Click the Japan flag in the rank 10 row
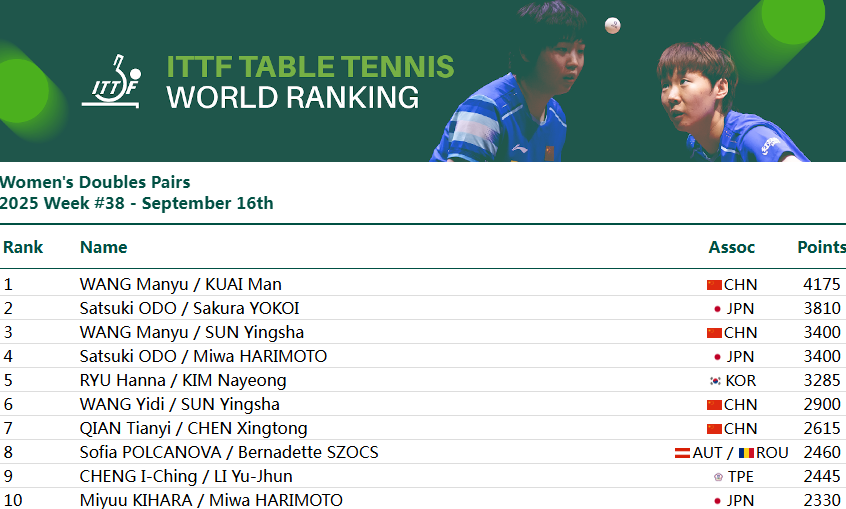Image resolution: width=846 pixels, height=509 pixels. click(x=717, y=501)
